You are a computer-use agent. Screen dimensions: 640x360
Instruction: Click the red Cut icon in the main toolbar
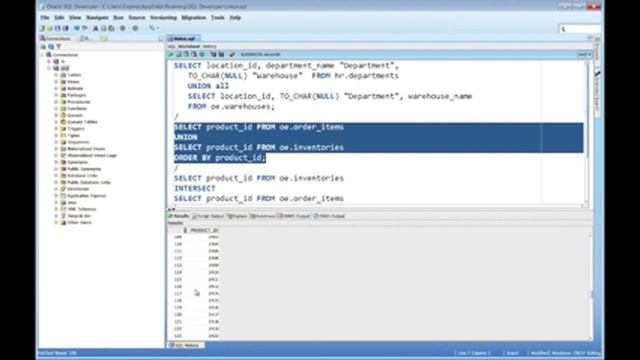click(x=96, y=28)
